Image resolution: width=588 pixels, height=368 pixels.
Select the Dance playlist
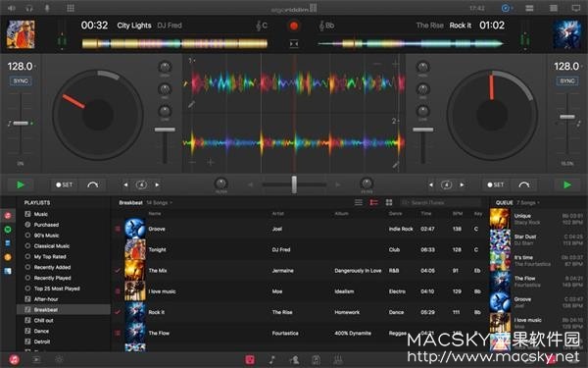point(41,332)
